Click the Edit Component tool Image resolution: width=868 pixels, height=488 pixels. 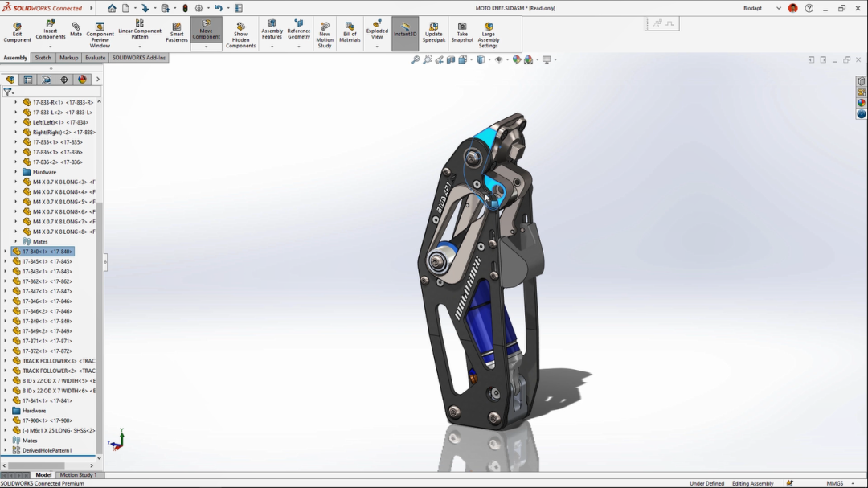click(17, 33)
